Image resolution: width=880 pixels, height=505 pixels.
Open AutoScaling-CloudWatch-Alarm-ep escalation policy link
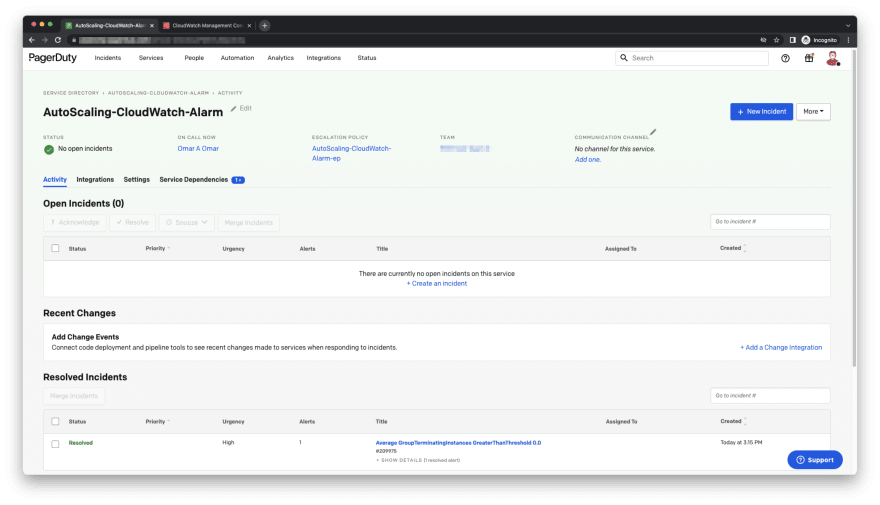351,153
